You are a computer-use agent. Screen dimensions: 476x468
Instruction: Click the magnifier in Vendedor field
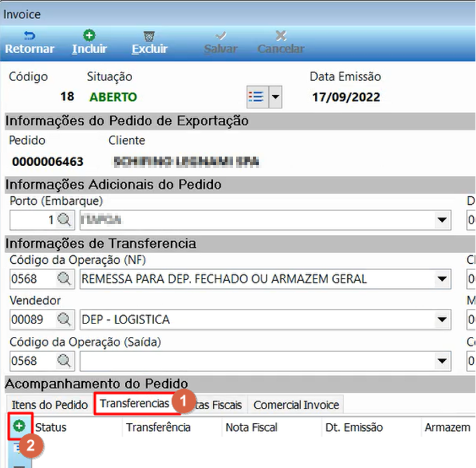click(x=64, y=319)
